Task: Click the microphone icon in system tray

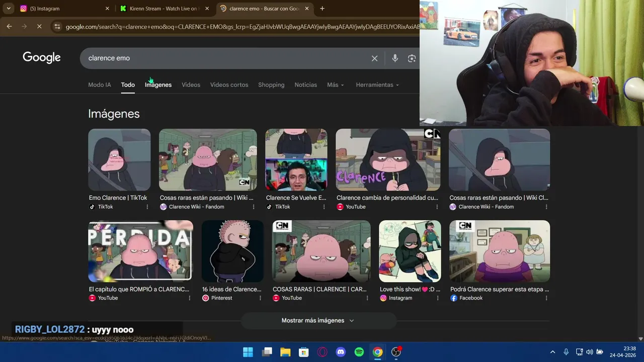Action: [566, 352]
